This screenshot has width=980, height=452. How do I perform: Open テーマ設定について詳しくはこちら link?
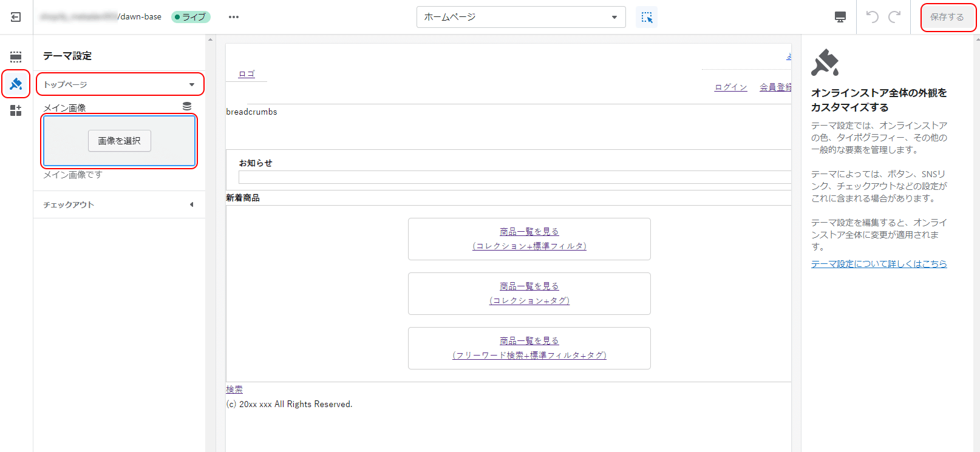(x=879, y=264)
